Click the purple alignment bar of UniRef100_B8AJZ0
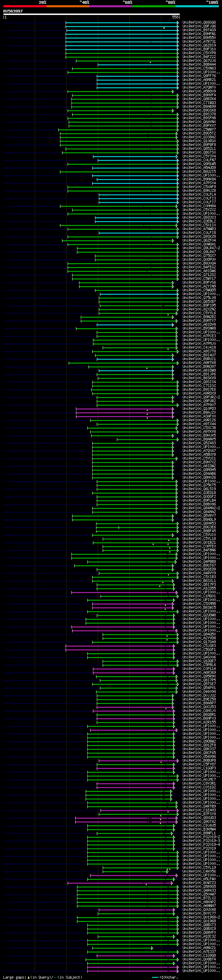Screen dimensions: 222x980 coord(125,412)
